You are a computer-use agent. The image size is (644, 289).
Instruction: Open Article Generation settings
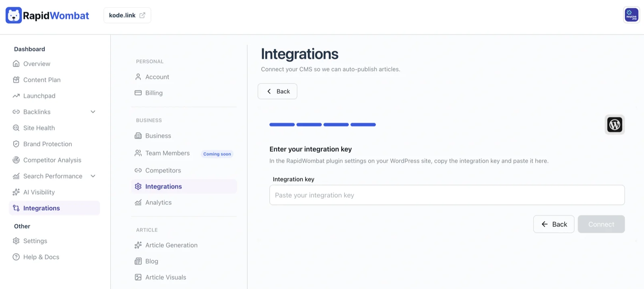tap(171, 245)
